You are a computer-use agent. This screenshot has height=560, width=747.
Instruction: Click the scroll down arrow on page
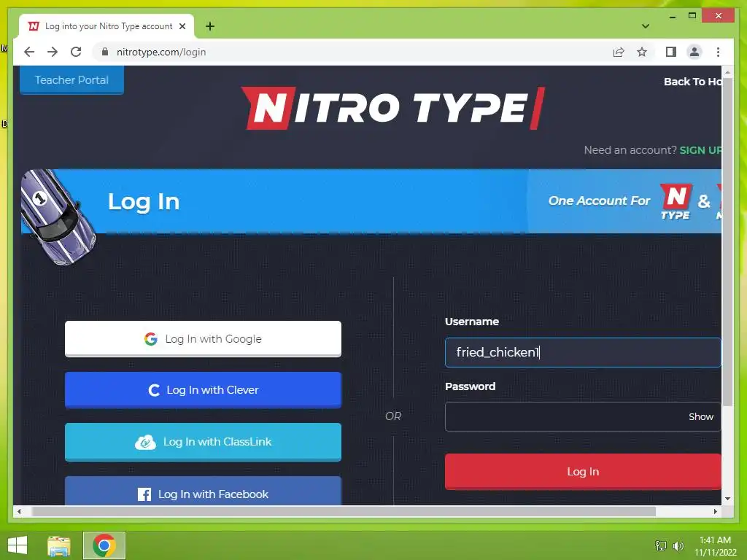(x=727, y=499)
